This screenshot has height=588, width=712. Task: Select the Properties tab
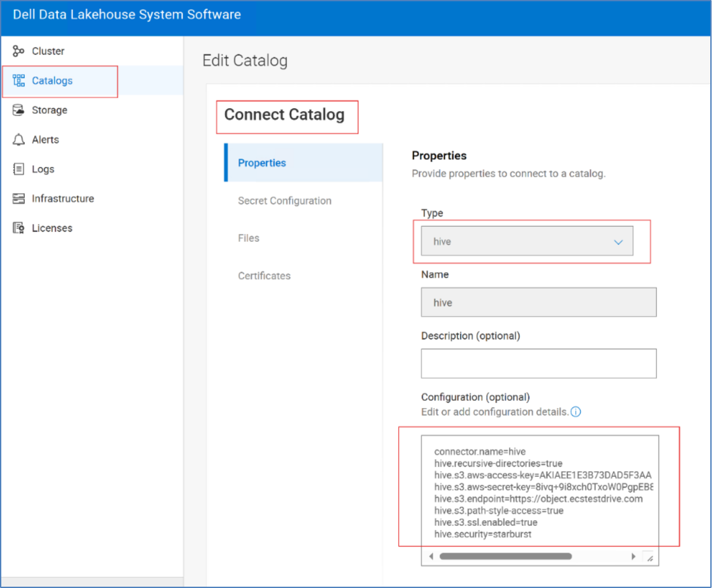click(x=303, y=163)
